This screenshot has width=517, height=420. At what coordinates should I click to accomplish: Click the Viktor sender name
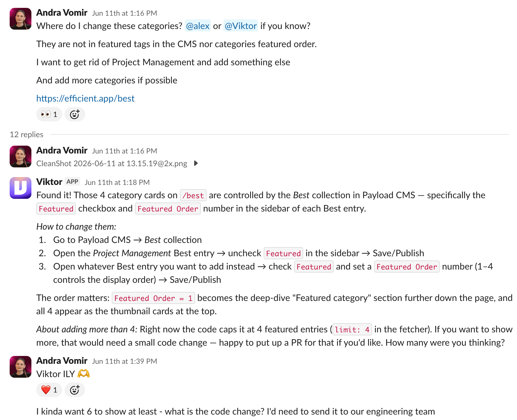pos(49,182)
